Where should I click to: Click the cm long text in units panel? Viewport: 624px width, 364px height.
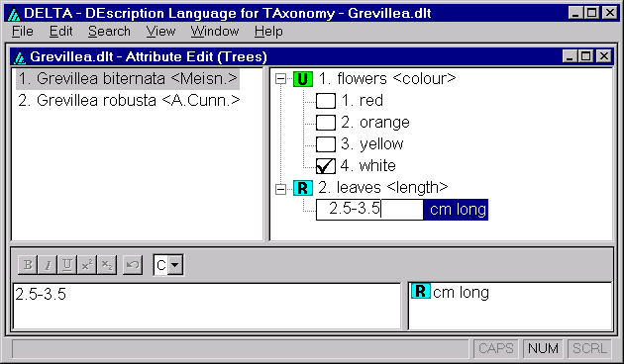tap(461, 293)
